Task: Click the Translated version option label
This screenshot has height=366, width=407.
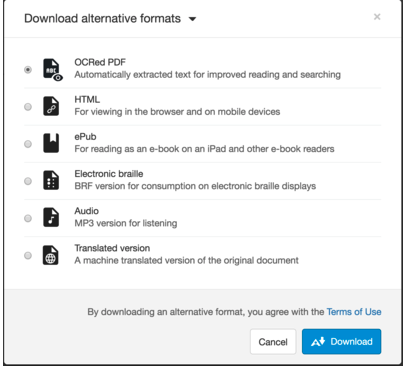Action: coord(112,248)
